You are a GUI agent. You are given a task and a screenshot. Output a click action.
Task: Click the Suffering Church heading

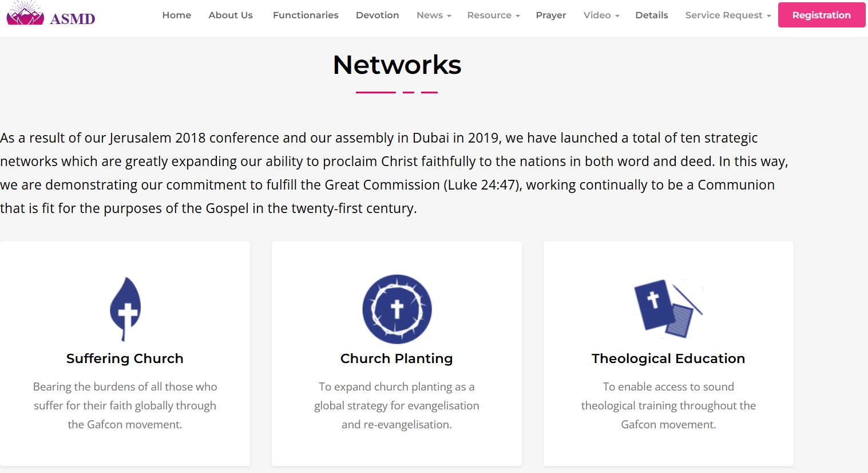point(125,358)
